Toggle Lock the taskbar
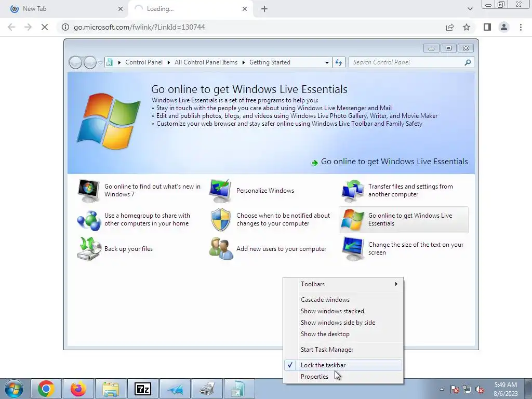The width and height of the screenshot is (532, 399). pos(343,365)
